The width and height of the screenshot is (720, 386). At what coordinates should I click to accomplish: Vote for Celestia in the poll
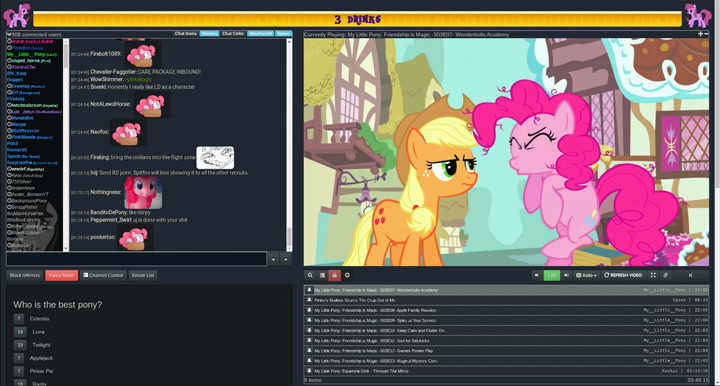coord(19,319)
